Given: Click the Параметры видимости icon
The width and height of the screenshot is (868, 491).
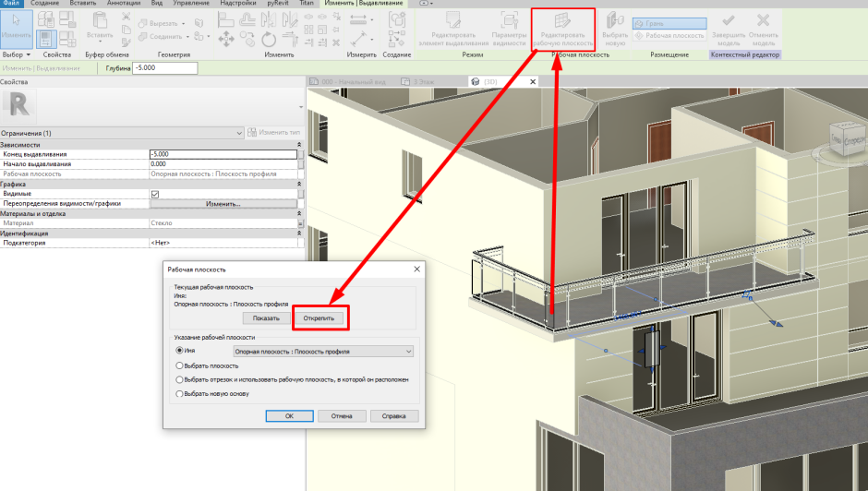Looking at the screenshot, I should (508, 24).
